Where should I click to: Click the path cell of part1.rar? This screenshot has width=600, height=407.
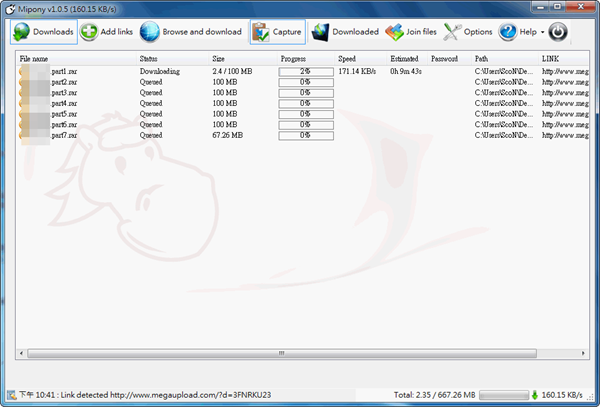(x=504, y=72)
